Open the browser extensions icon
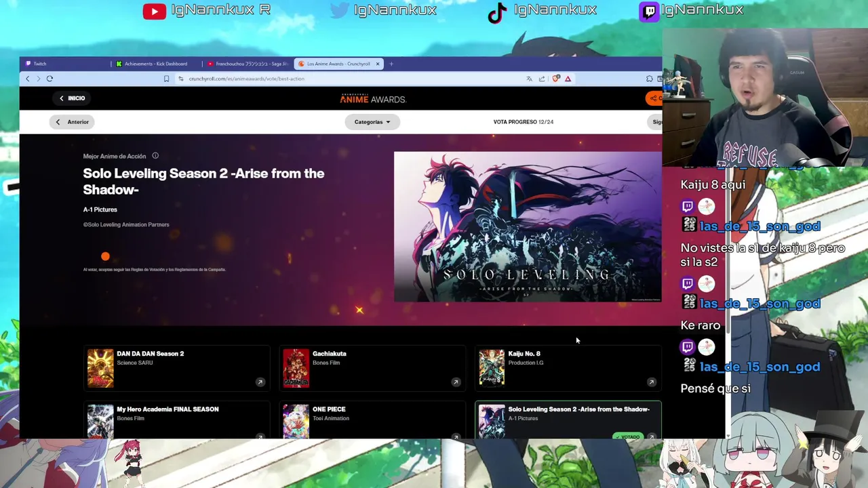 (650, 79)
